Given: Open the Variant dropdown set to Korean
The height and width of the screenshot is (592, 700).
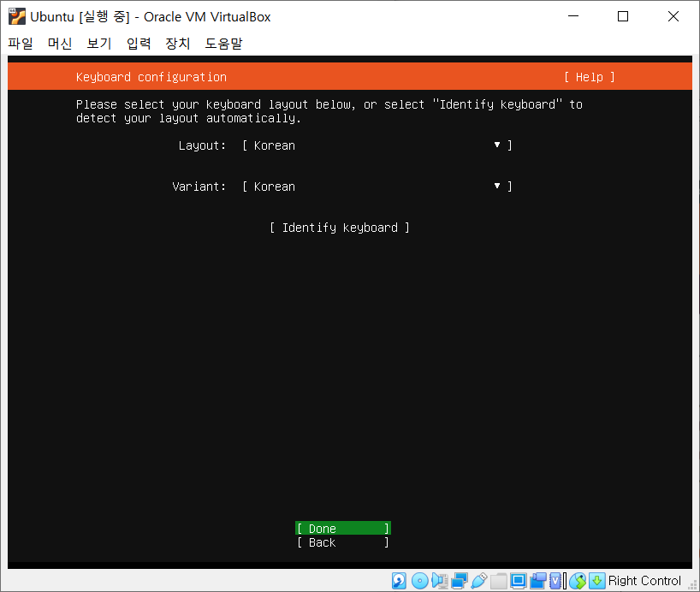Looking at the screenshot, I should point(377,186).
